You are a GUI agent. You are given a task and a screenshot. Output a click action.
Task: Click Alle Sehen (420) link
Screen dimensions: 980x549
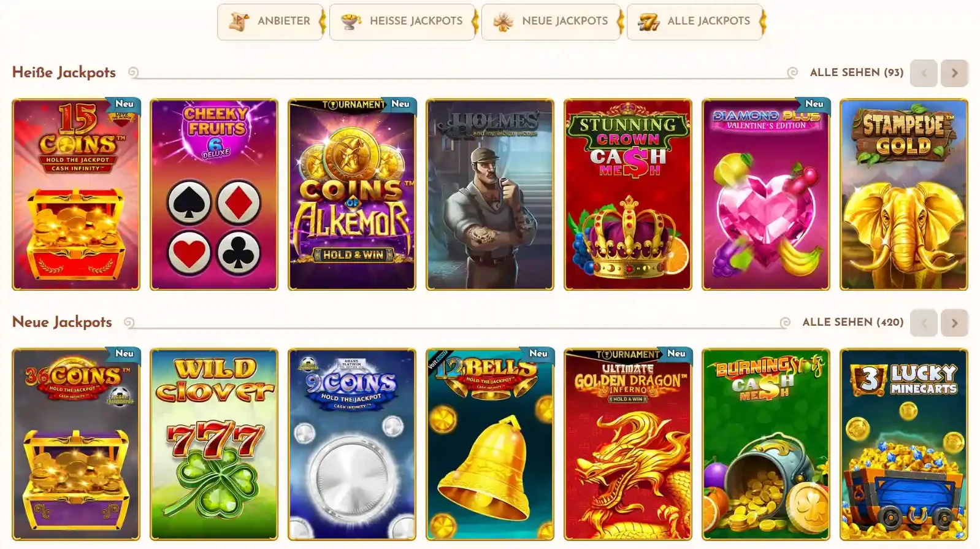[x=852, y=322]
